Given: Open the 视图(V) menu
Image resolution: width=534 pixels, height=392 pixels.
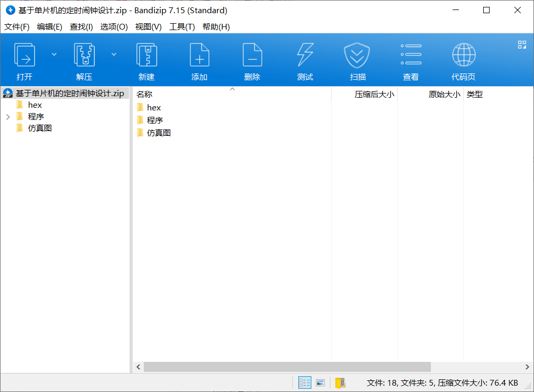Looking at the screenshot, I should tap(149, 27).
